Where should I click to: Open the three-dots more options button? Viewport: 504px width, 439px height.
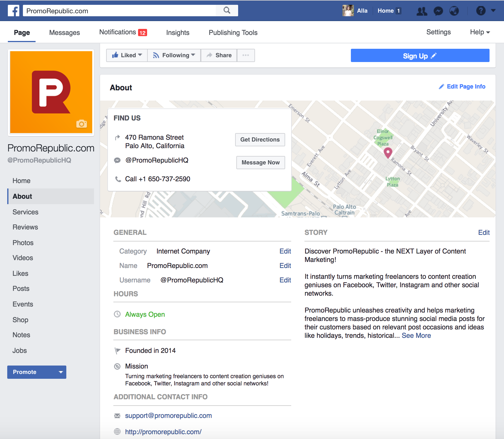[246, 55]
